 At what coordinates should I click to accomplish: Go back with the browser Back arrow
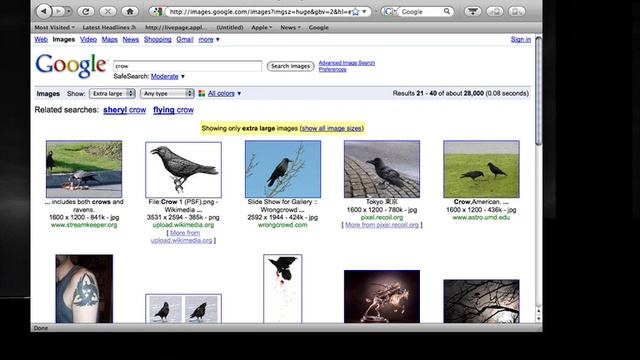[44, 11]
